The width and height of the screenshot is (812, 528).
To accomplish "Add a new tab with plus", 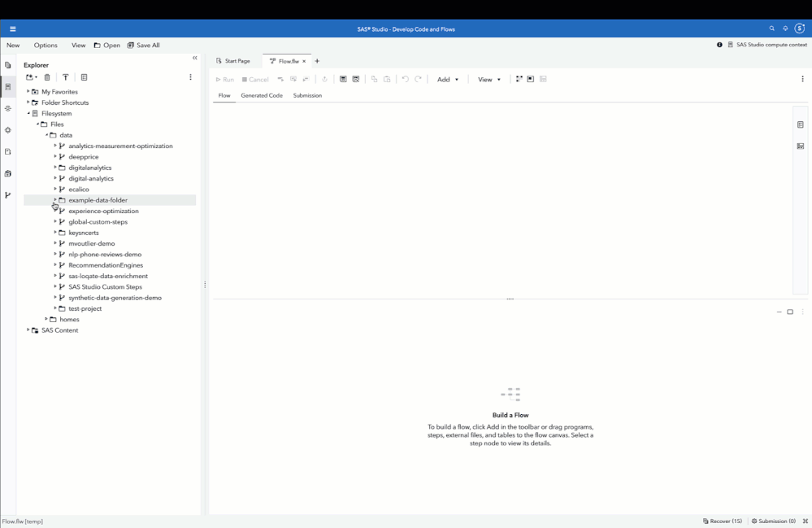I will click(x=317, y=61).
